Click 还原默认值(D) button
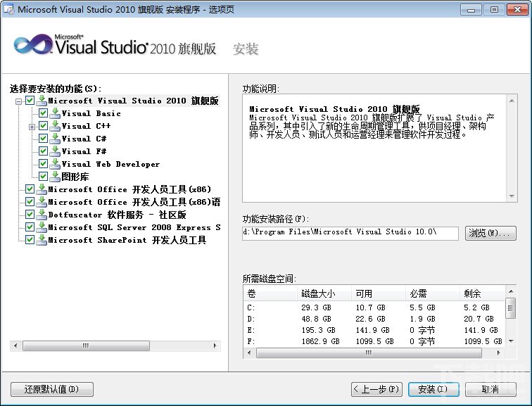This screenshot has height=406, width=532. 52,389
